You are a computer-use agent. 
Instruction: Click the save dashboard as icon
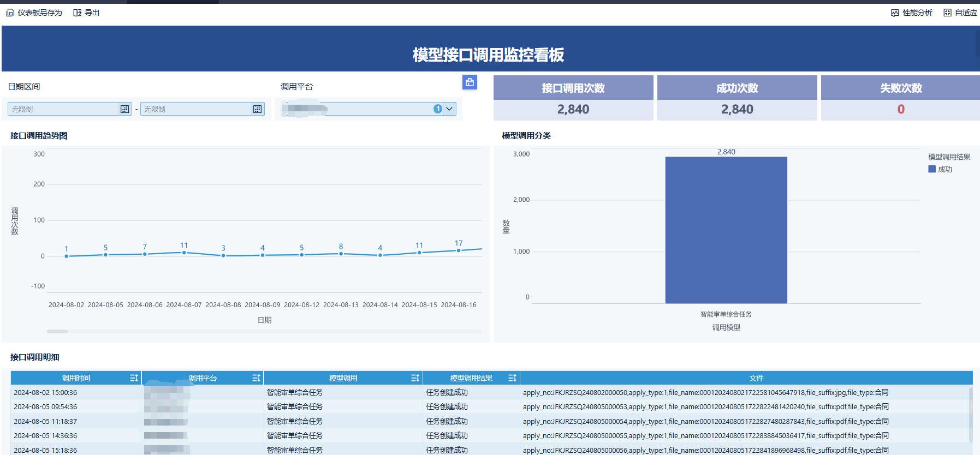click(10, 13)
